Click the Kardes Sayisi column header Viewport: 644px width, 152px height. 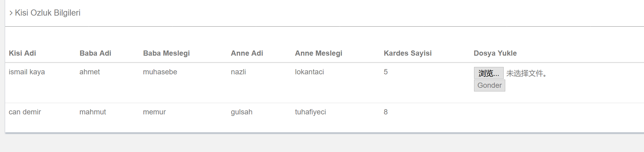(x=408, y=53)
